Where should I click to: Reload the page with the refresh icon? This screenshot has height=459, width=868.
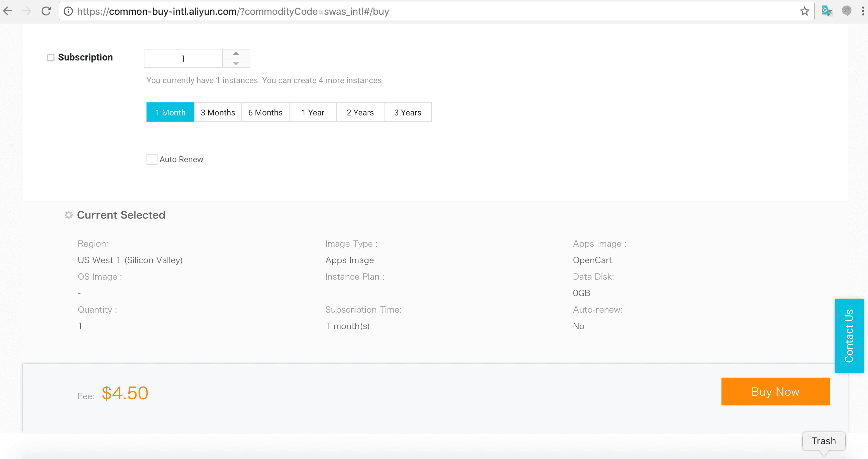click(46, 11)
